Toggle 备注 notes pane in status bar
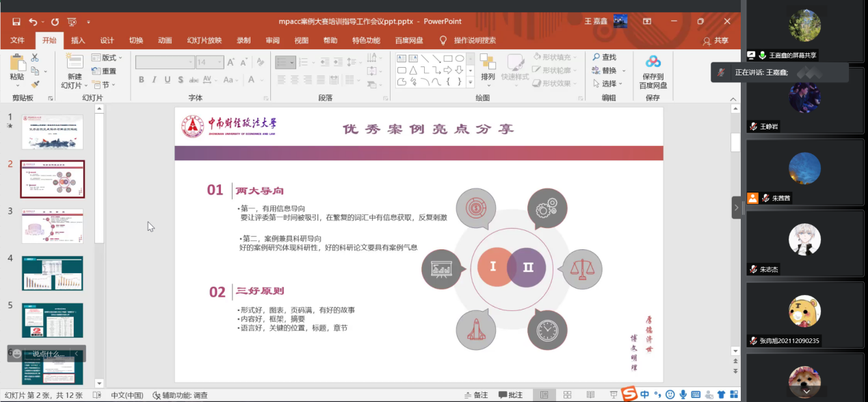This screenshot has height=402, width=868. point(475,394)
